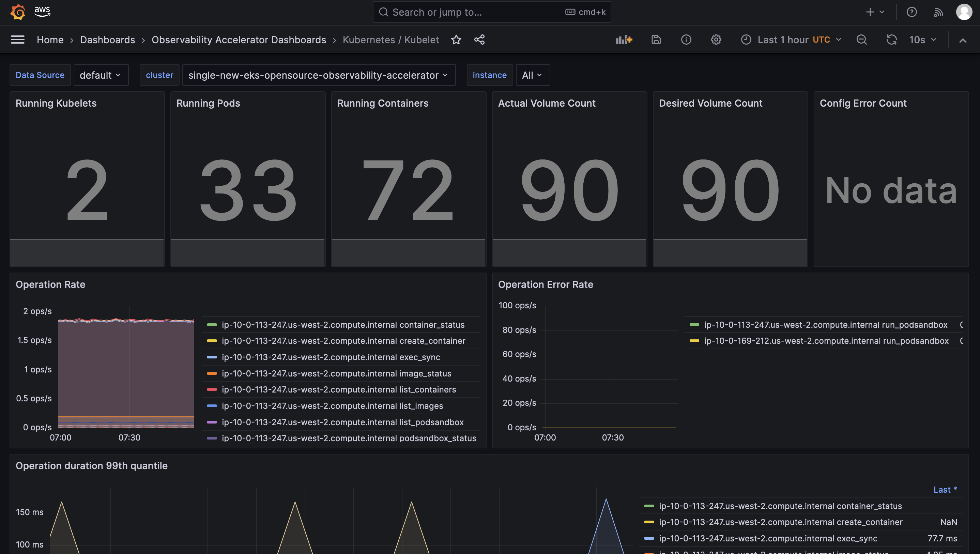Open the Data Source default dropdown
This screenshot has width=980, height=554.
(x=101, y=75)
